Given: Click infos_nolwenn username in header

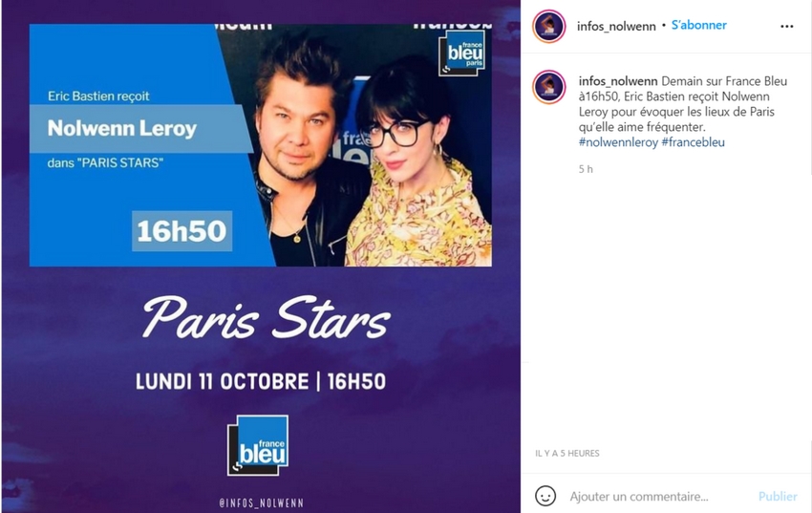Looking at the screenshot, I should pos(616,26).
